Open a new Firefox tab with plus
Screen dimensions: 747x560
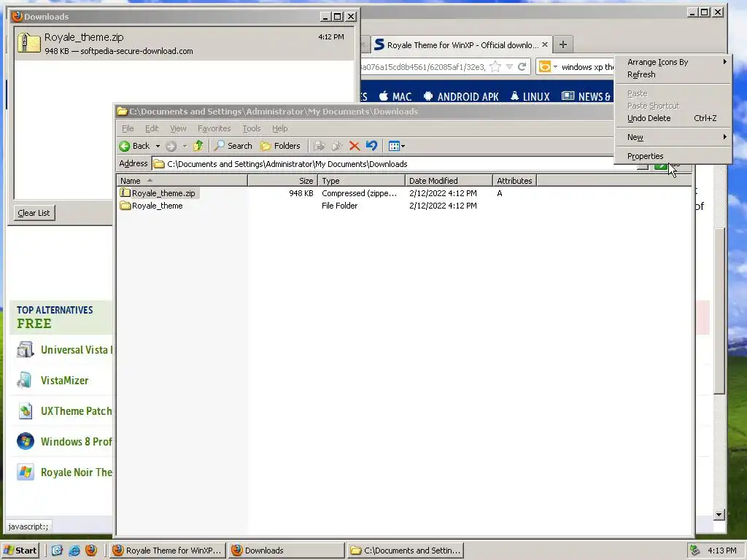pos(563,44)
